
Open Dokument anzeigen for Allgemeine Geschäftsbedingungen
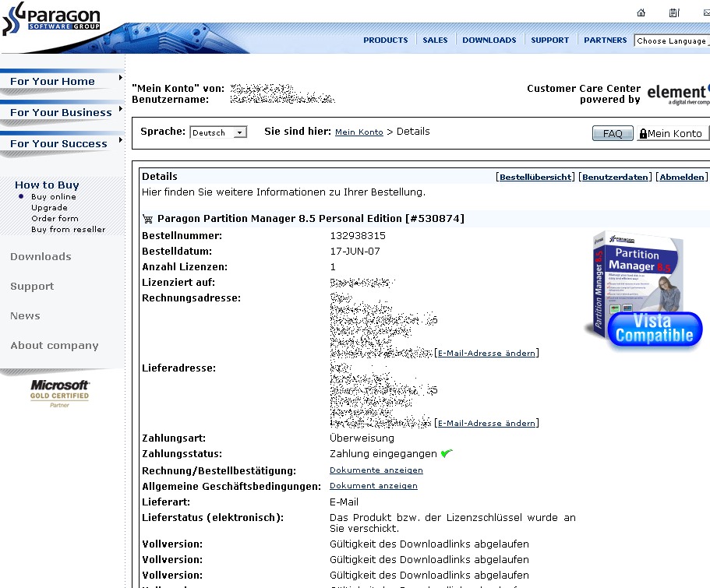coord(373,486)
